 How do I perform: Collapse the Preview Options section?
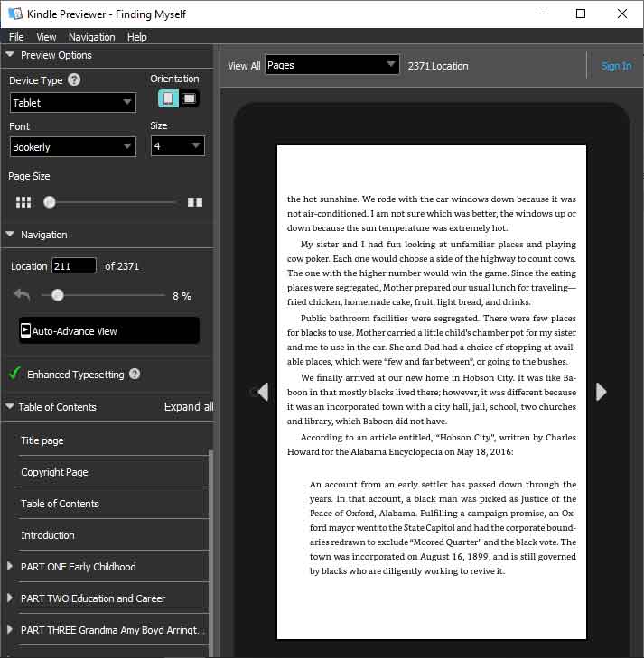coord(10,54)
